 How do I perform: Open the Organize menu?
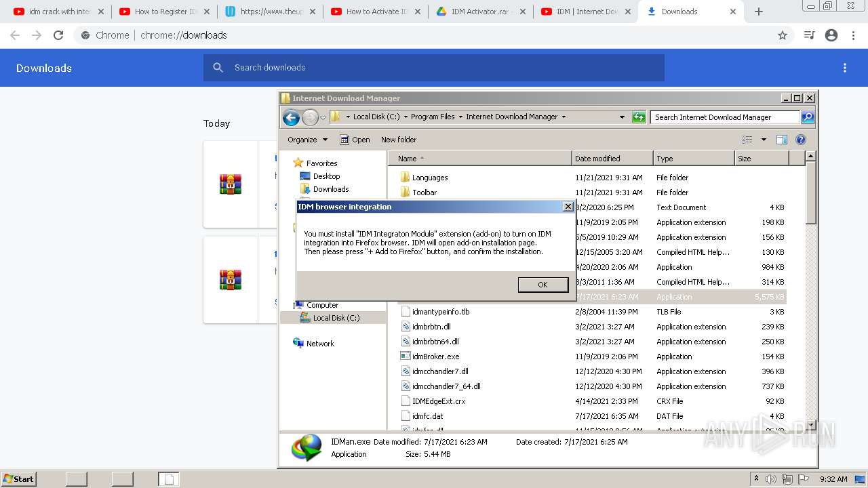click(x=307, y=140)
